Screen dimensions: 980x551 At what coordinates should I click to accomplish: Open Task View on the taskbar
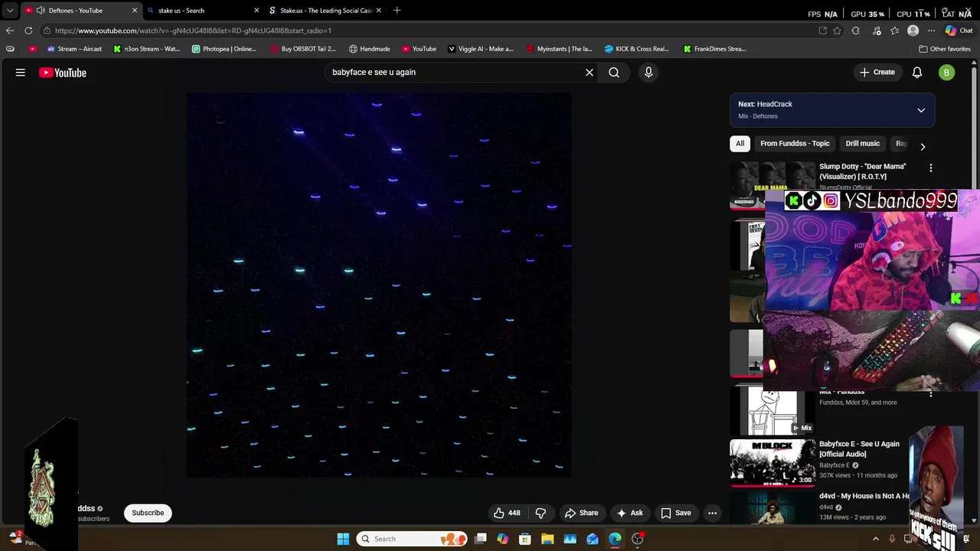(x=480, y=539)
